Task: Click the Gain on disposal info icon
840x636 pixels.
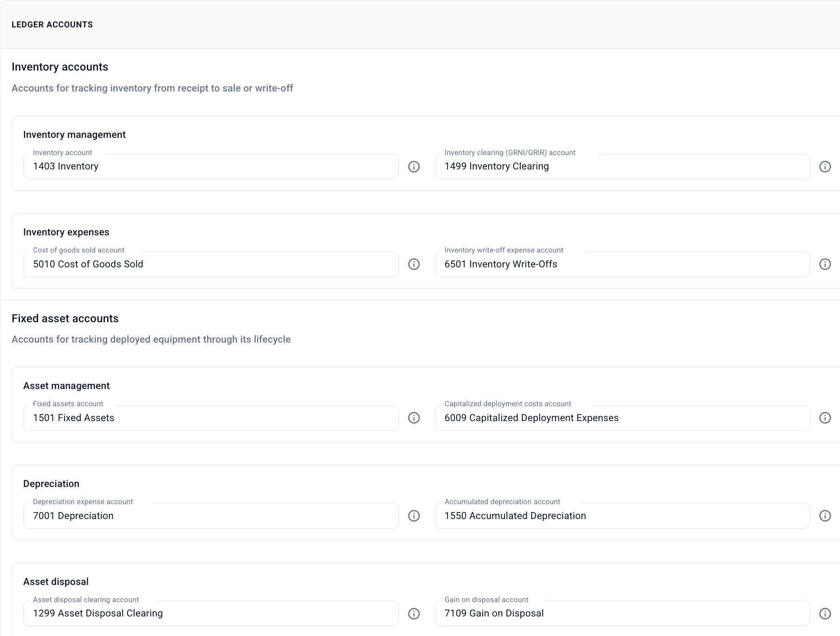Action: pyautogui.click(x=825, y=613)
